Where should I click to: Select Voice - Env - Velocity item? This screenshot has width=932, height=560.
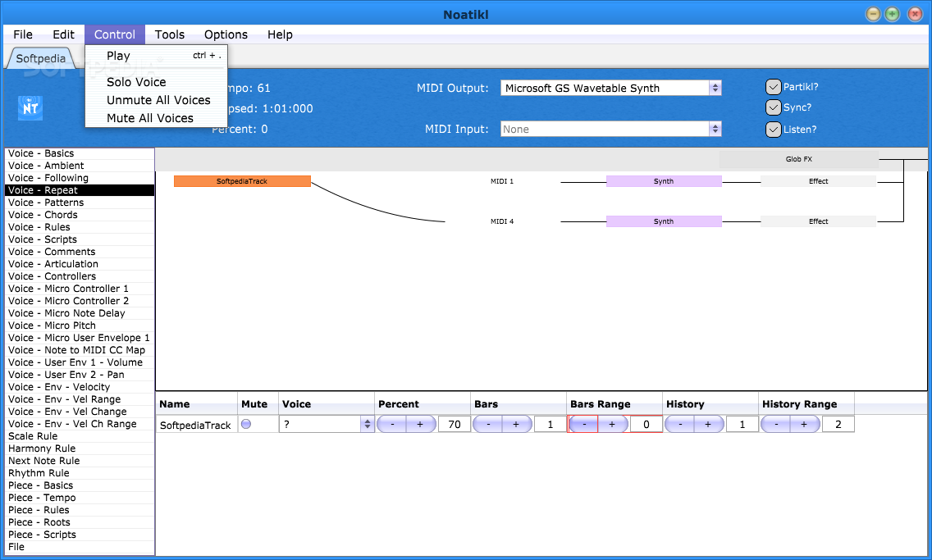coord(80,387)
